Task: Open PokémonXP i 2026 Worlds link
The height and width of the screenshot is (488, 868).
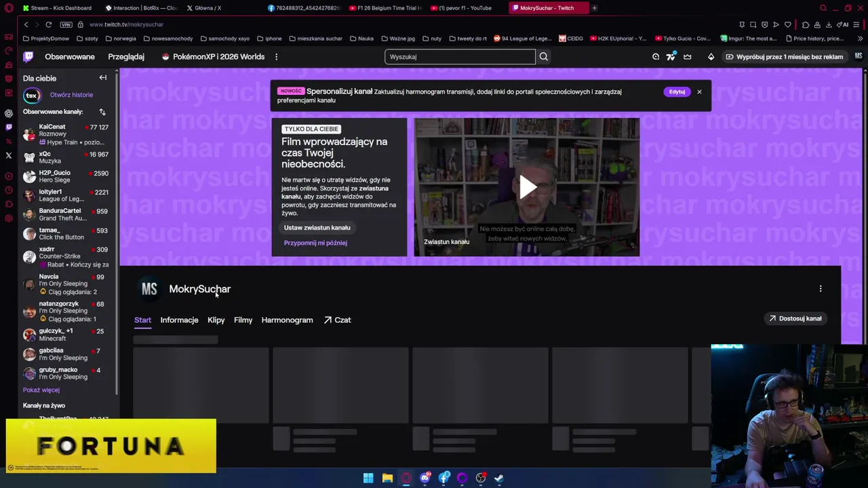Action: pos(213,57)
